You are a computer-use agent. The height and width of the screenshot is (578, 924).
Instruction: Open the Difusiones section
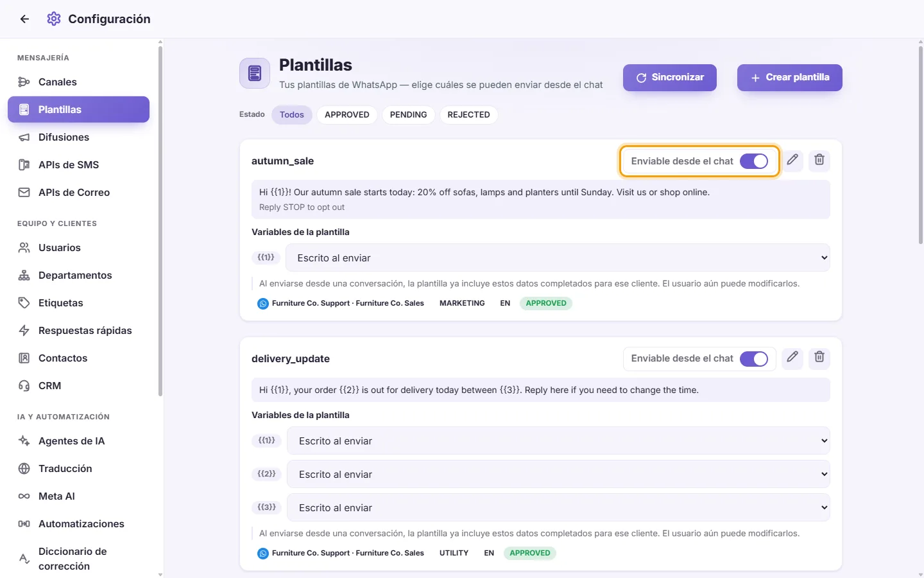point(78,137)
